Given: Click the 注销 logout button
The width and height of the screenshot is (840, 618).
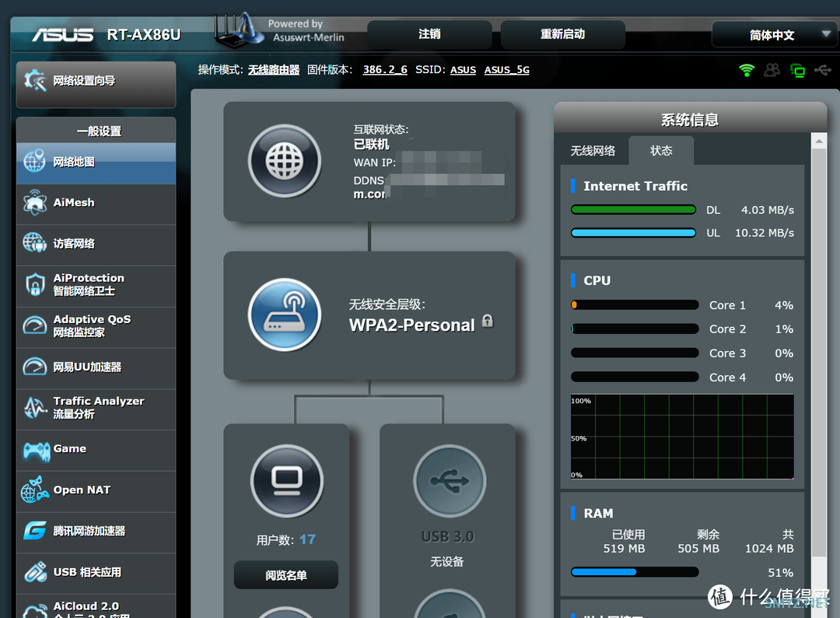Looking at the screenshot, I should pyautogui.click(x=429, y=34).
